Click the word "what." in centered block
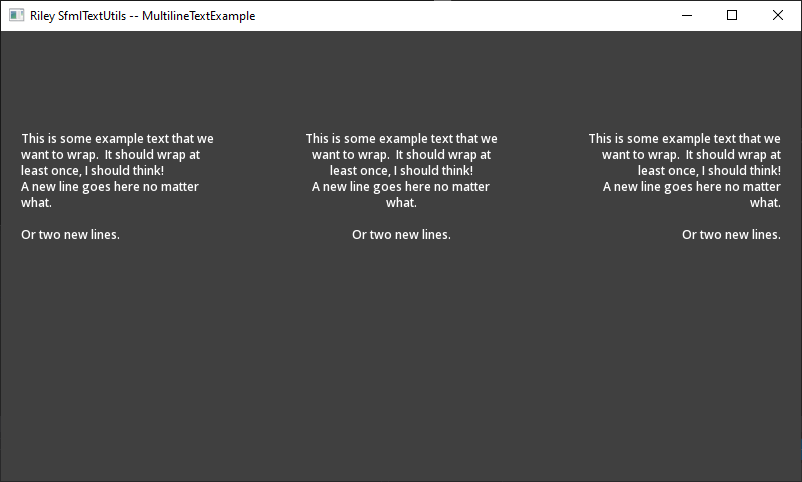This screenshot has height=482, width=802. (401, 203)
